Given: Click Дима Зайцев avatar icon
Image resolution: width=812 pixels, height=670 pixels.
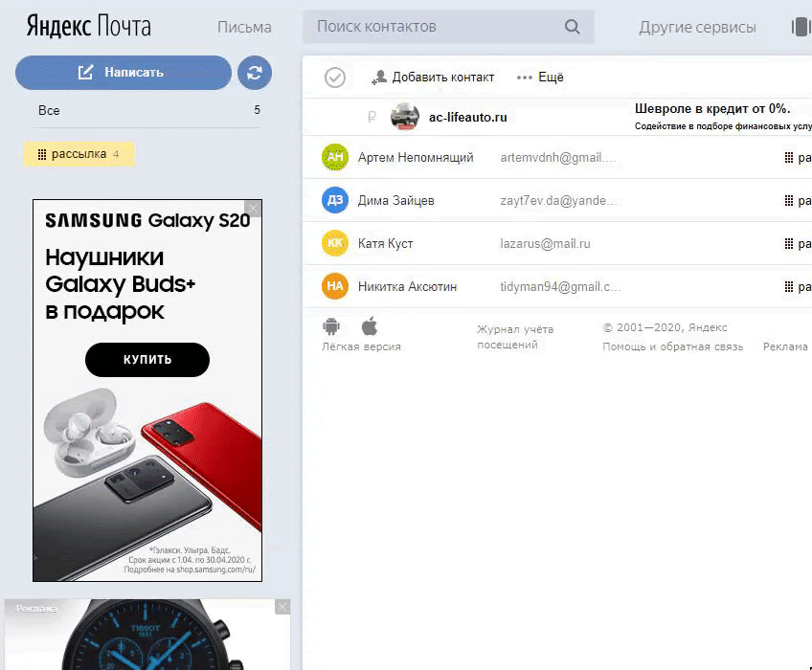Looking at the screenshot, I should [x=335, y=200].
